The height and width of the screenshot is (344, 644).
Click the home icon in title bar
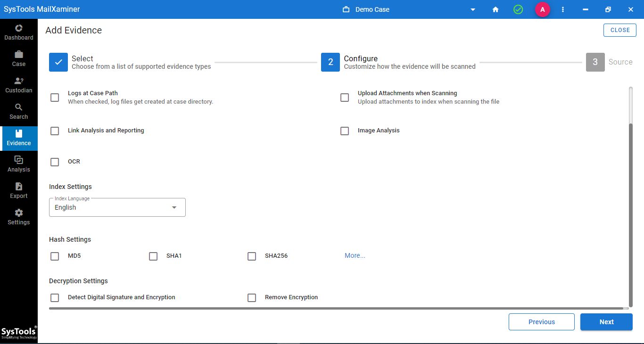(x=495, y=9)
